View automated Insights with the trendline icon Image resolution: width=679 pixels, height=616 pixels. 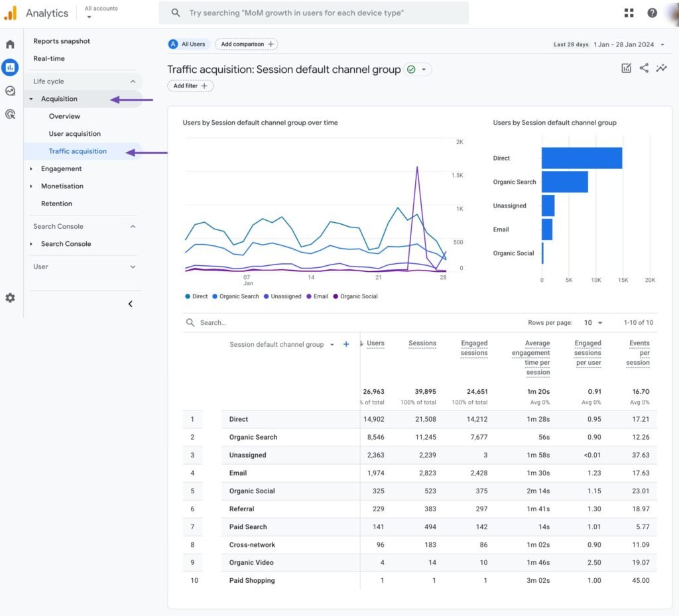point(661,68)
